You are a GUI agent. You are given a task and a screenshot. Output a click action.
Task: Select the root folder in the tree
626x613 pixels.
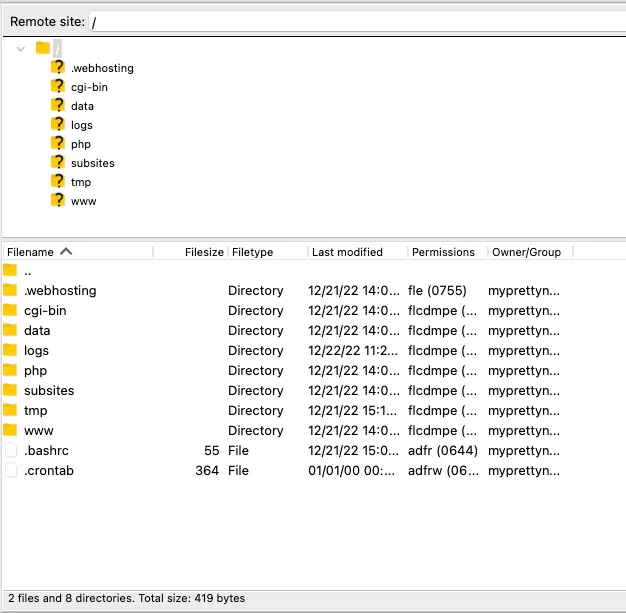point(57,48)
